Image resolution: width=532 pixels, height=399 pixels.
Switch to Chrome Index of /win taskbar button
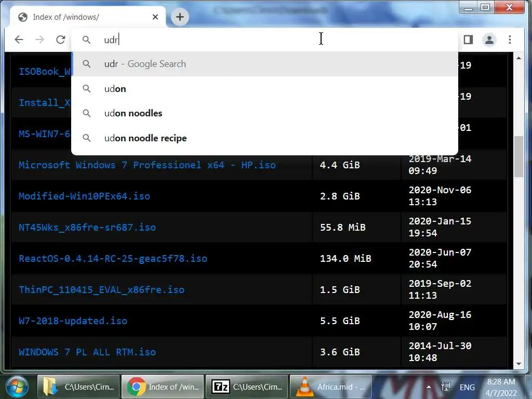point(163,387)
